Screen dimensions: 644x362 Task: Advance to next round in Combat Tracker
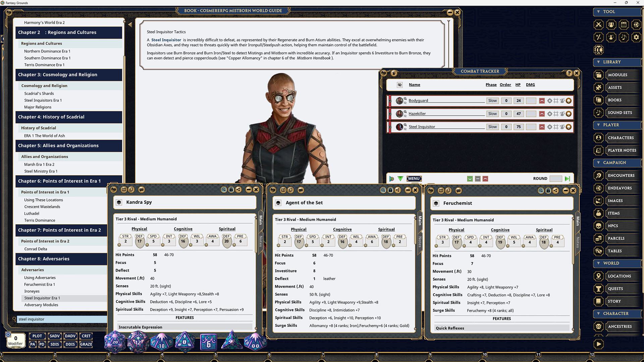coord(568,179)
